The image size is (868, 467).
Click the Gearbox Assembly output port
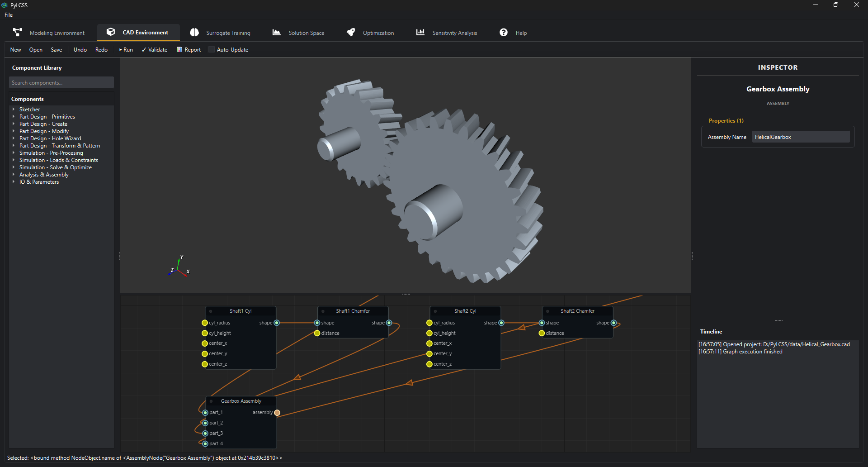(277, 413)
